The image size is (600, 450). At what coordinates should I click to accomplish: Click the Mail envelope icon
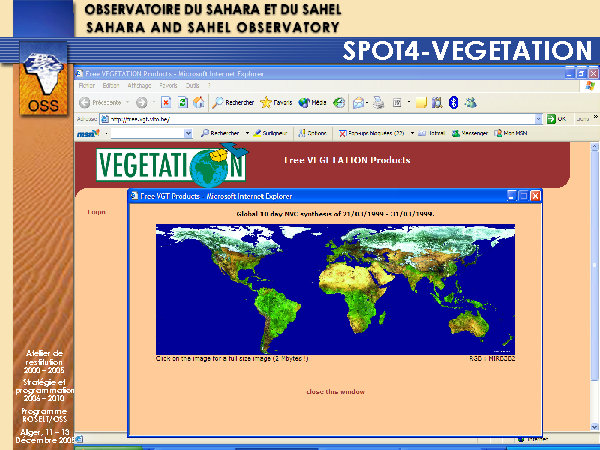pyautogui.click(x=358, y=103)
